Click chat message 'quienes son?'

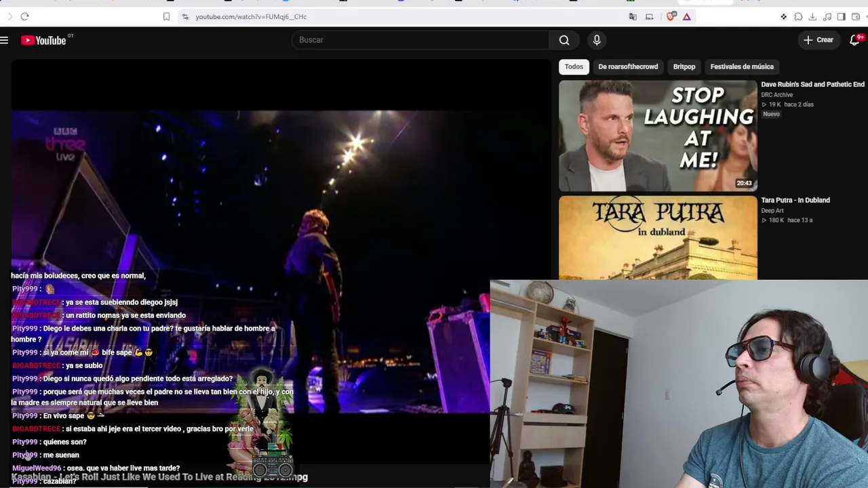point(64,442)
